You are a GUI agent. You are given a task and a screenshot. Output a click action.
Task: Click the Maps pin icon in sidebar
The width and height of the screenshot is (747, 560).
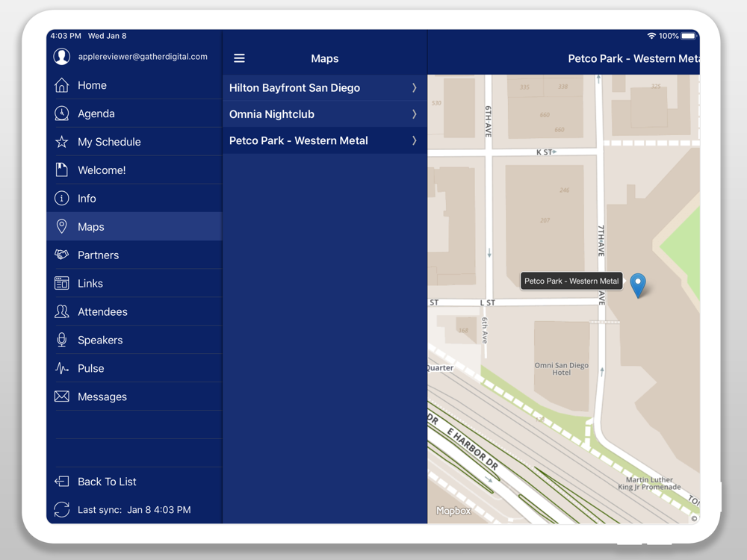pyautogui.click(x=61, y=227)
